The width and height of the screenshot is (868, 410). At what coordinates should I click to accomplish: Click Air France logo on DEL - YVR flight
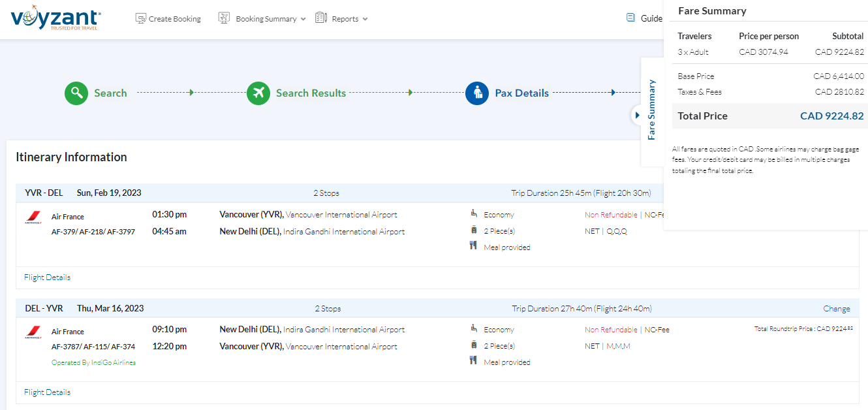pyautogui.click(x=33, y=332)
